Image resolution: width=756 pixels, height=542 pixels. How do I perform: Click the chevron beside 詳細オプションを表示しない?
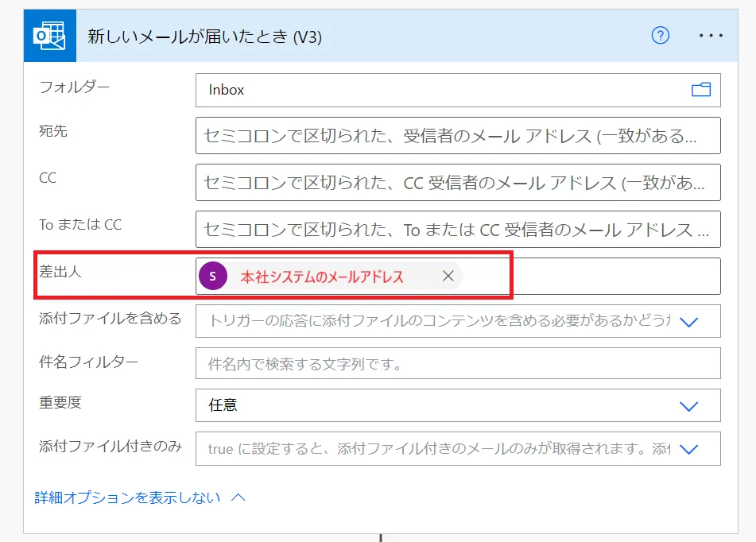pos(238,497)
